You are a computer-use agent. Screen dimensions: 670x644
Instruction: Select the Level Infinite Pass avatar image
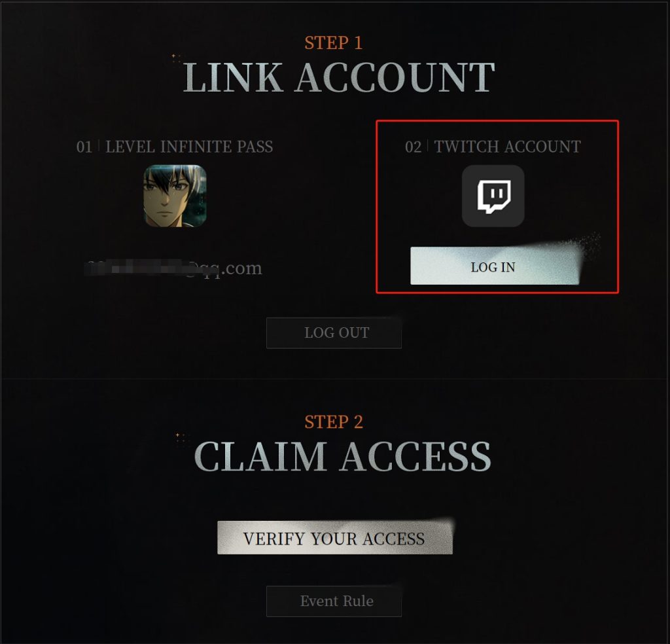[175, 196]
